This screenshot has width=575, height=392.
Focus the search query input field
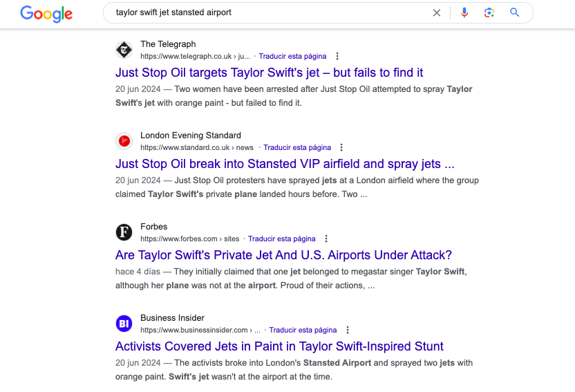(x=270, y=12)
